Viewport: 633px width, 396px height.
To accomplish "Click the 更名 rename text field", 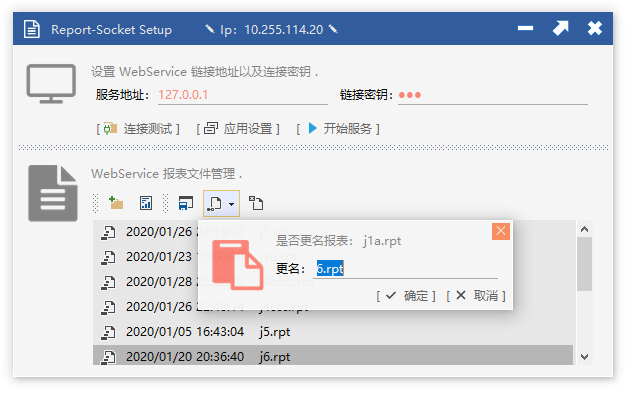I will pyautogui.click(x=407, y=269).
